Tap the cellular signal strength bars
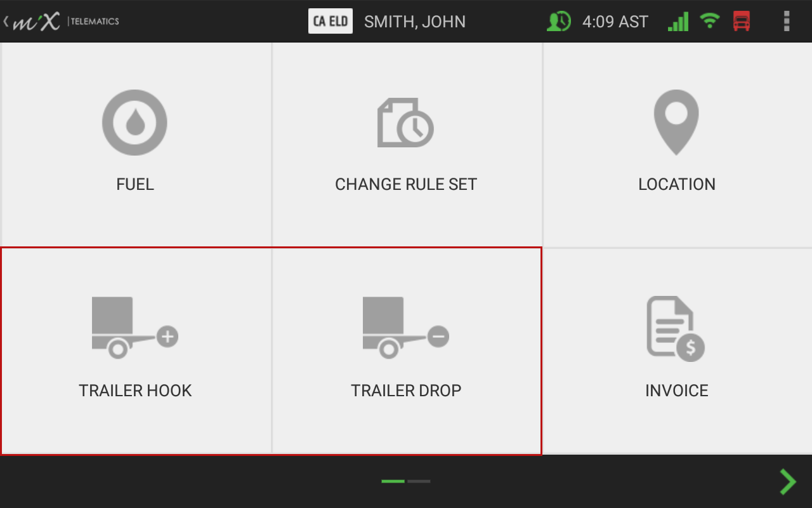Image resolution: width=812 pixels, height=508 pixels. (678, 22)
